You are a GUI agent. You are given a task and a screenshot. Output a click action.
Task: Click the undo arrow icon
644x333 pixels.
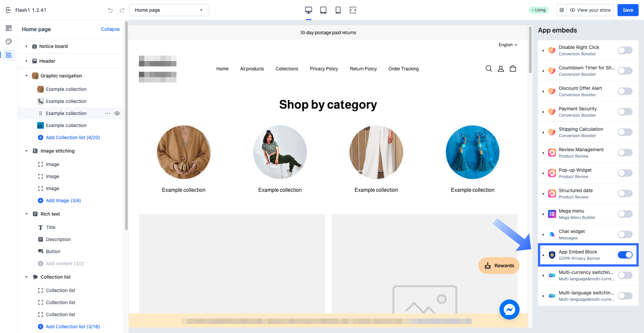pyautogui.click(x=110, y=10)
